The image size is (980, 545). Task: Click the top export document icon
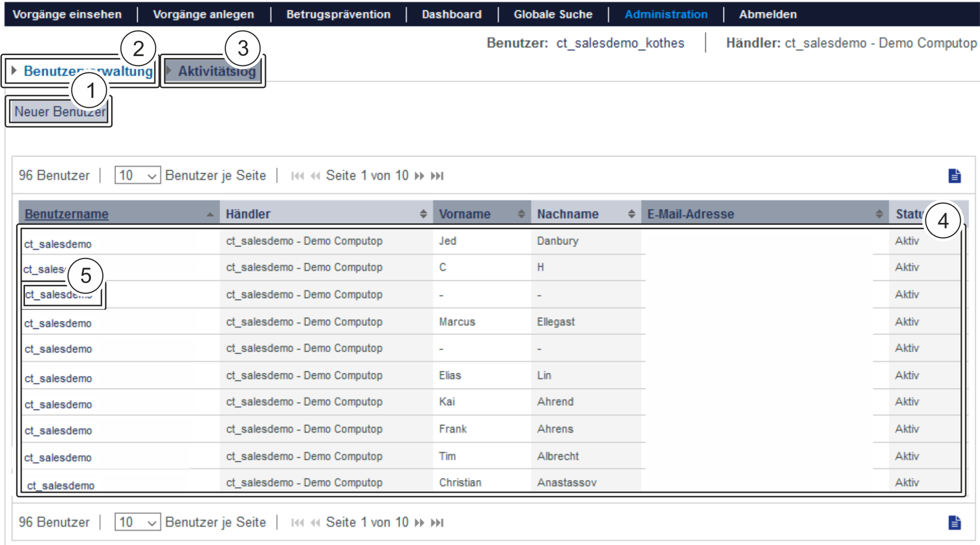(x=954, y=176)
